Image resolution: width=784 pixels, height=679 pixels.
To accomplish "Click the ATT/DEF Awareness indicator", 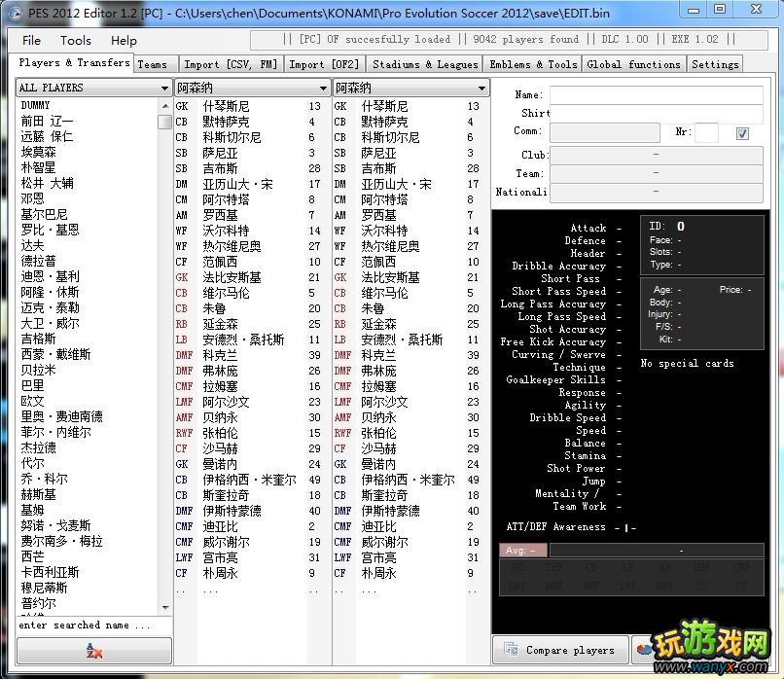I will [x=625, y=527].
